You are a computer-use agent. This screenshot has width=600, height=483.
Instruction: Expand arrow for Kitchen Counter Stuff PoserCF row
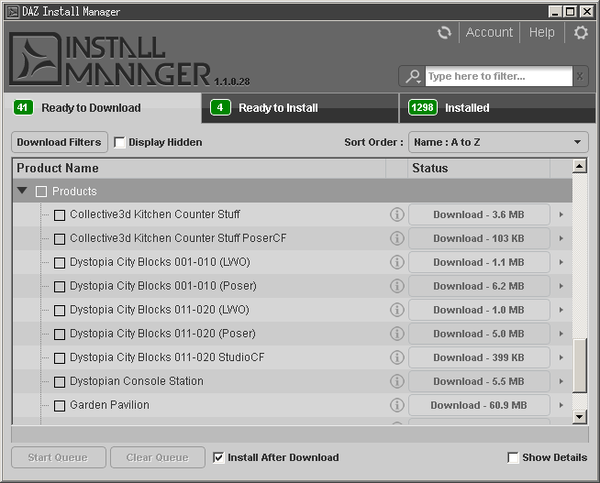click(x=561, y=238)
